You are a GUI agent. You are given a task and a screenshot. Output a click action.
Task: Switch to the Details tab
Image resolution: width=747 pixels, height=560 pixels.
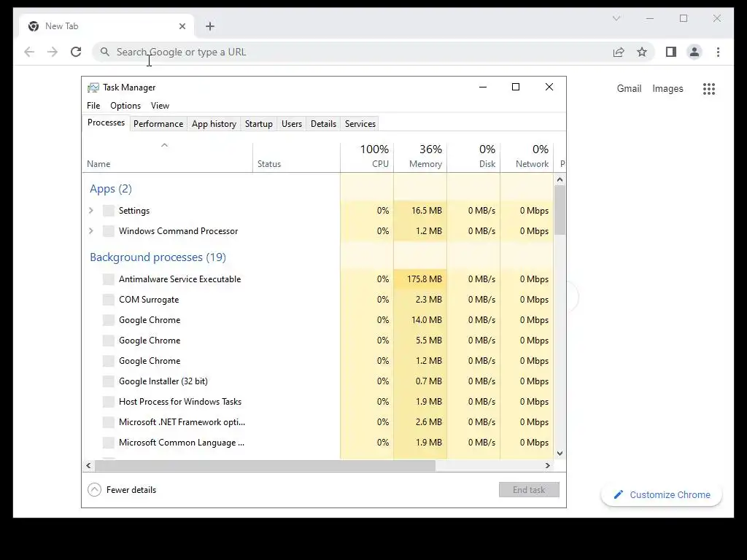pos(323,124)
